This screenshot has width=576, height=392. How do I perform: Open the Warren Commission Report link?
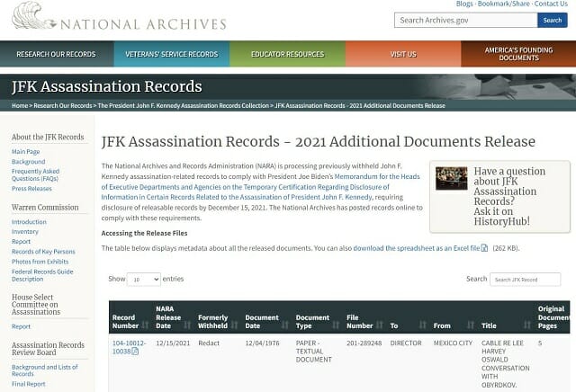pyautogui.click(x=21, y=242)
